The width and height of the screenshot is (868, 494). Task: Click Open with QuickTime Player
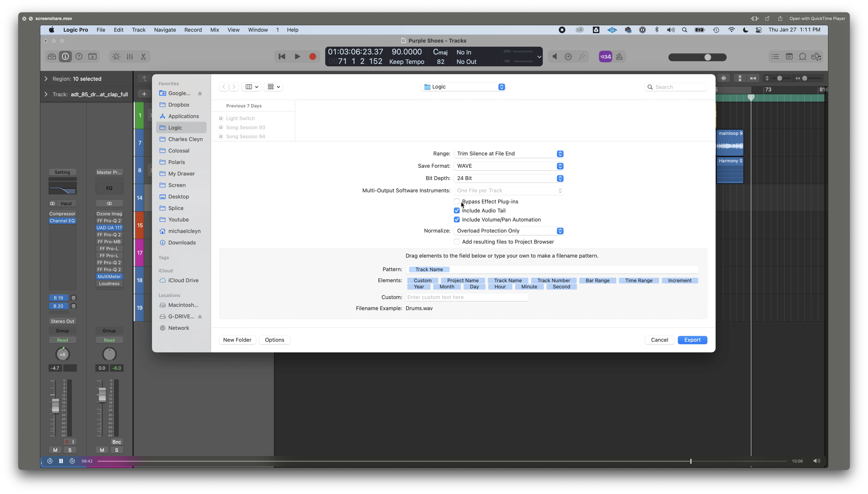click(817, 18)
